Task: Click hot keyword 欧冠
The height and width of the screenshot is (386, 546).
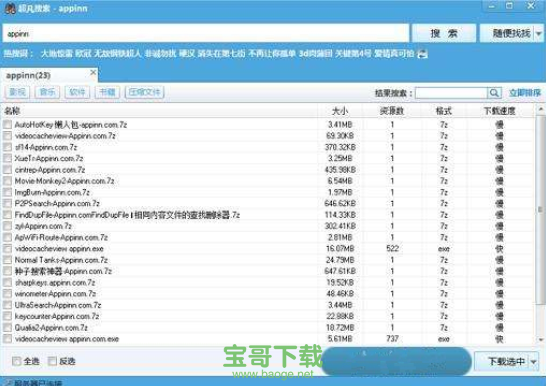Action: [83, 54]
